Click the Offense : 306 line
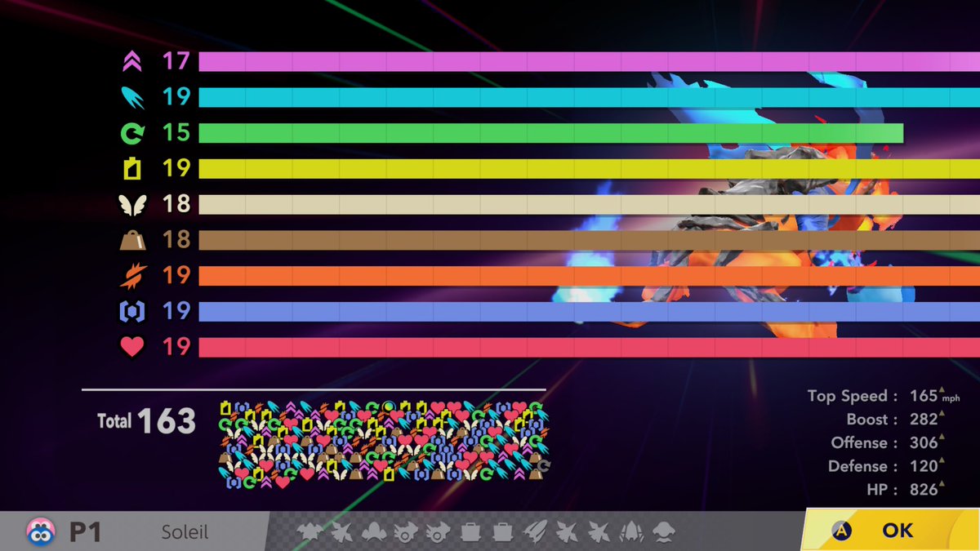This screenshot has height=551, width=980. (x=889, y=442)
